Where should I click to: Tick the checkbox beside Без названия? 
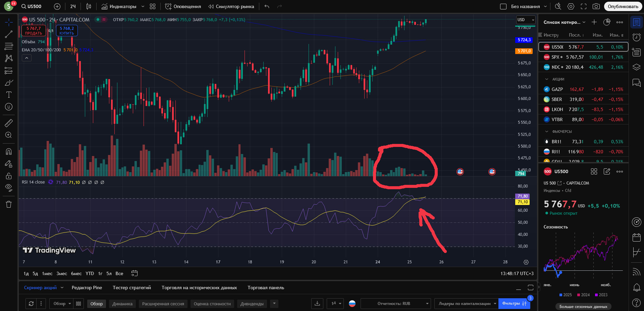pyautogui.click(x=503, y=6)
